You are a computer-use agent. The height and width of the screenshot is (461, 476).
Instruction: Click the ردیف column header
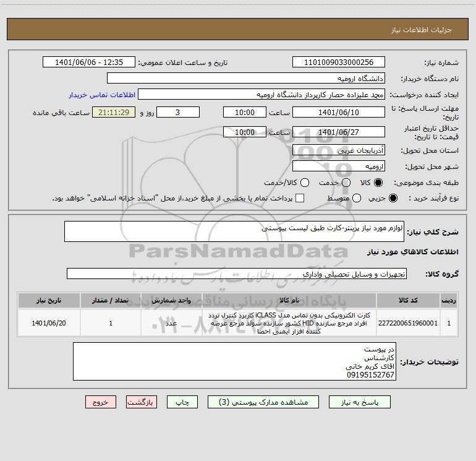(x=449, y=300)
